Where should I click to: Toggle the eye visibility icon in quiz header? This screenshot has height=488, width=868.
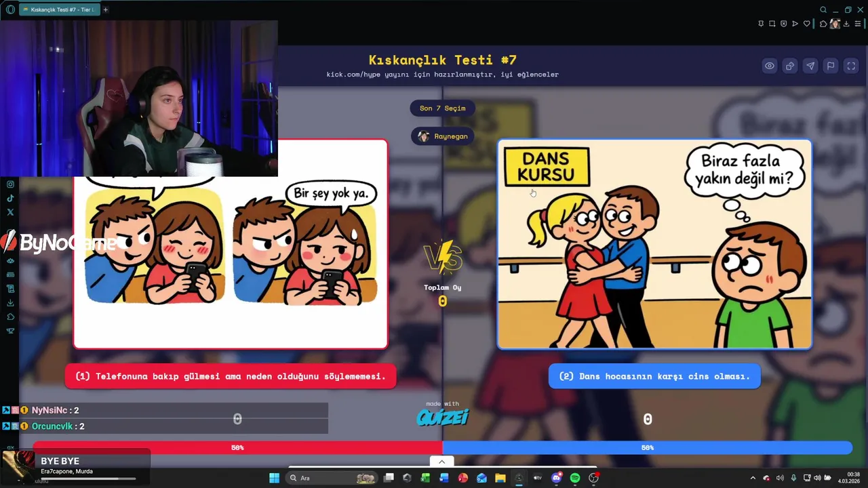(769, 66)
